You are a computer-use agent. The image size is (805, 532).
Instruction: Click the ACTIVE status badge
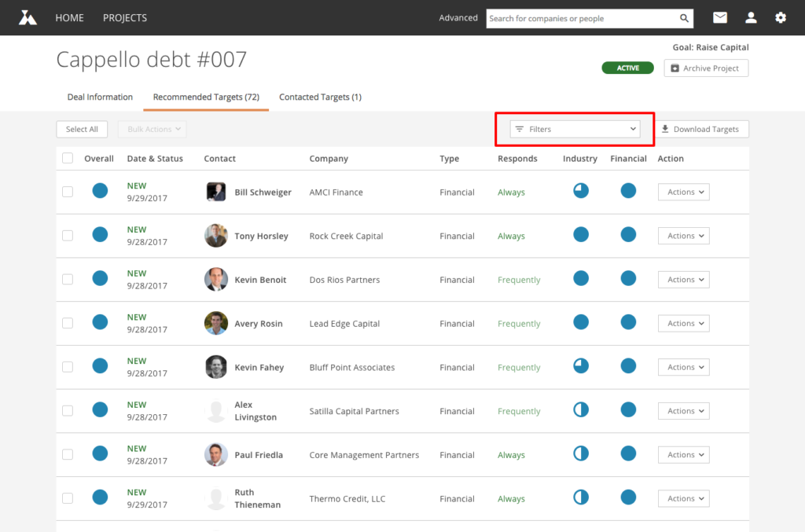(x=627, y=68)
